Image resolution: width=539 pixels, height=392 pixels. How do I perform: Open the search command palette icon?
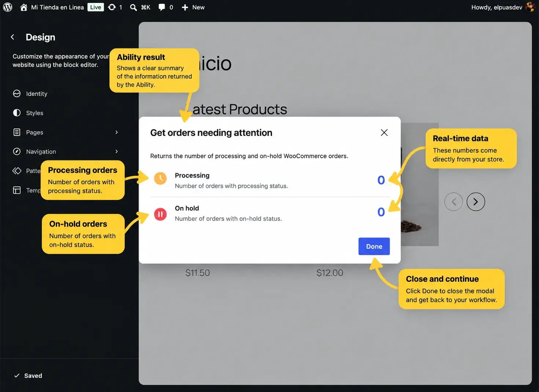(133, 7)
